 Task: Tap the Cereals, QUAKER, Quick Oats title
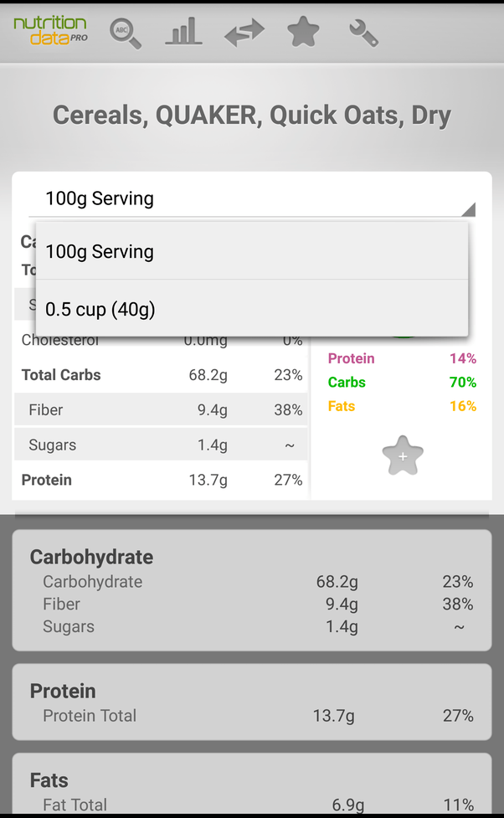(252, 116)
